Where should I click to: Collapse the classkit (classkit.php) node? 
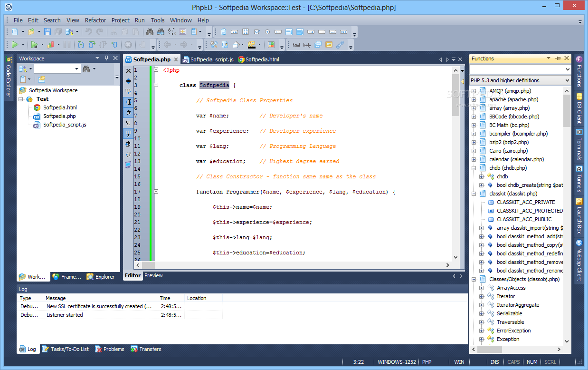pyautogui.click(x=474, y=194)
